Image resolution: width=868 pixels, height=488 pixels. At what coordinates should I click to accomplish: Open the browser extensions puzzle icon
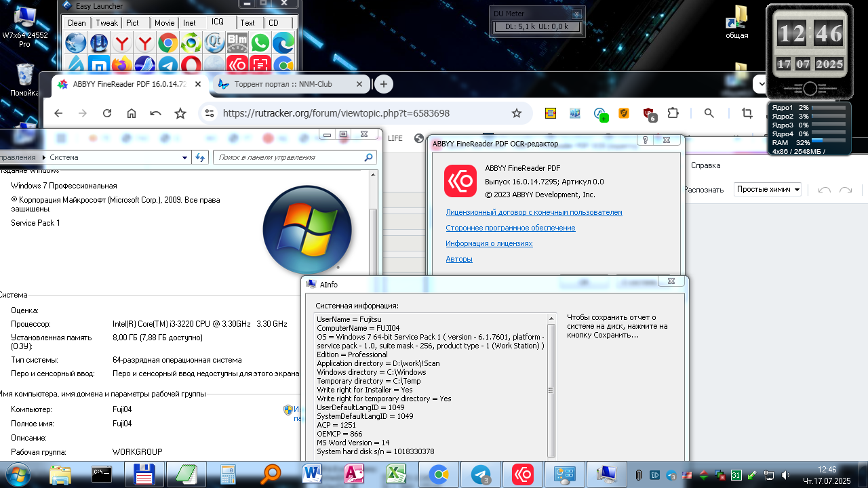point(673,113)
